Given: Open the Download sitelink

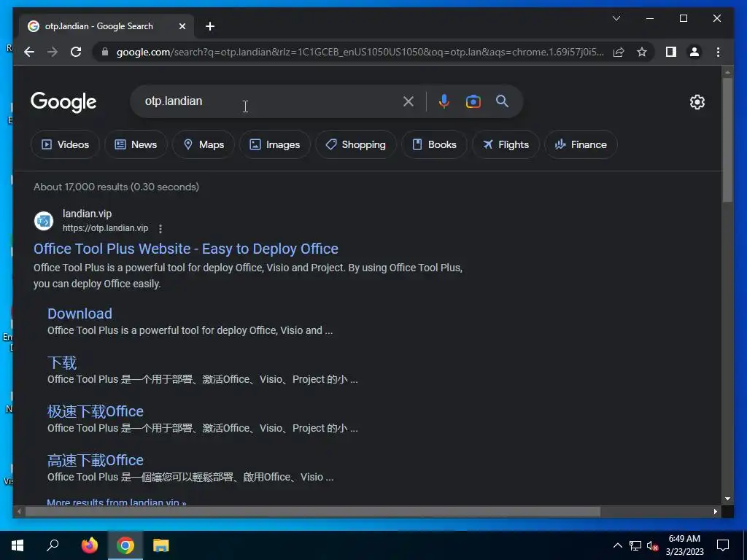Looking at the screenshot, I should click(80, 314).
